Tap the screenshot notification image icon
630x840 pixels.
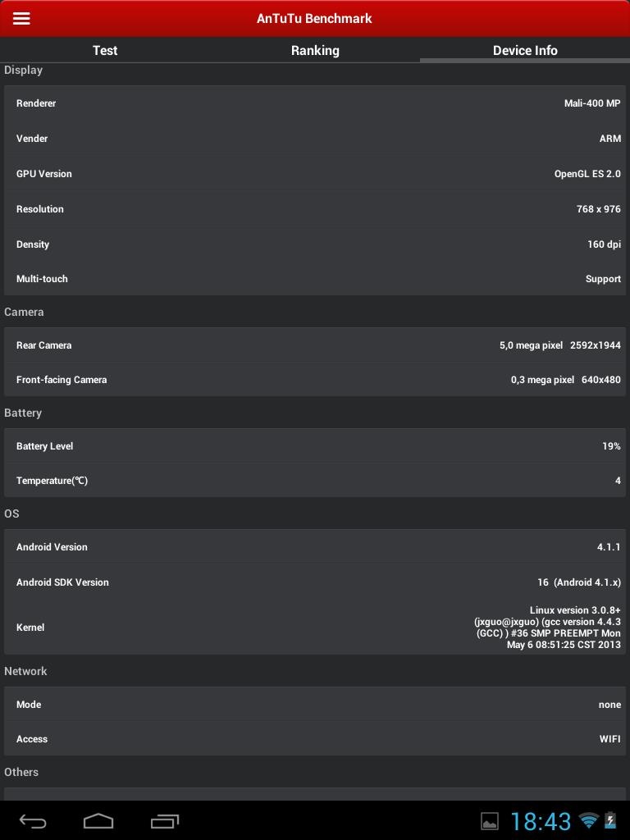(490, 821)
